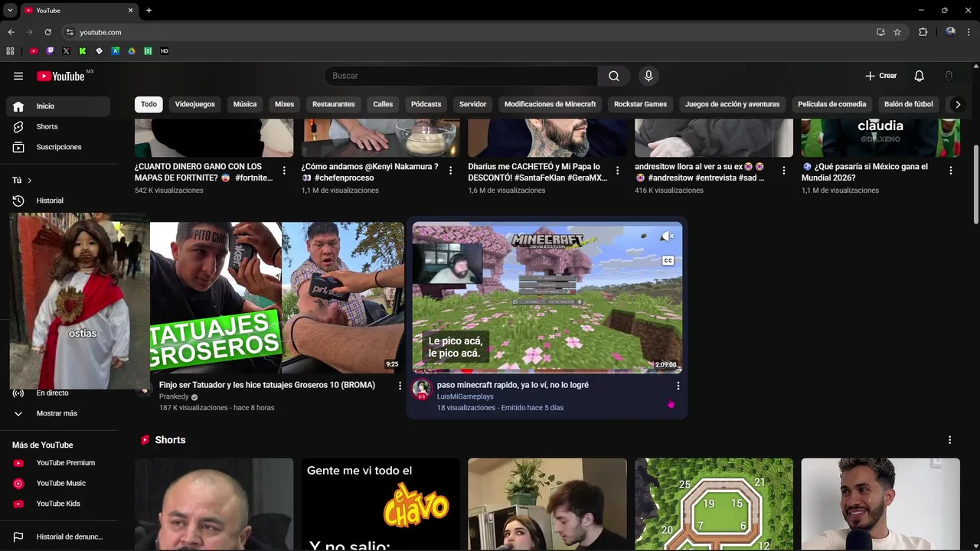Bookmark this page with star icon
This screenshot has height=551, width=980.
pos(897,32)
